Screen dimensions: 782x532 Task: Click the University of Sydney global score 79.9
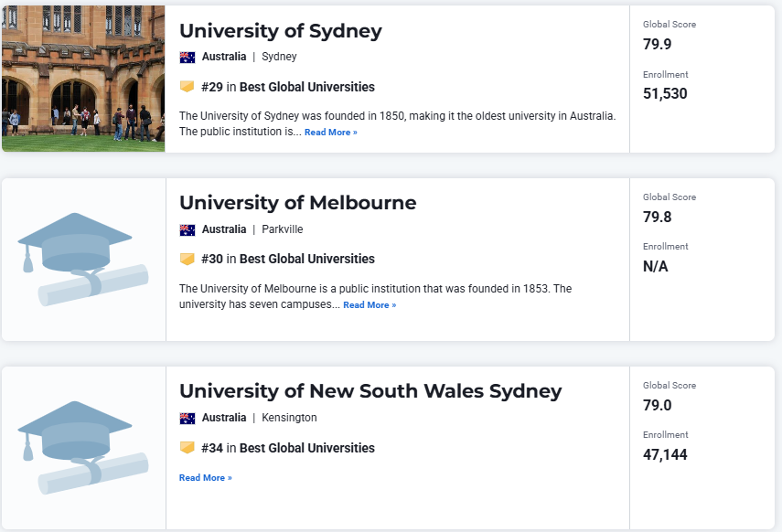pos(658,45)
